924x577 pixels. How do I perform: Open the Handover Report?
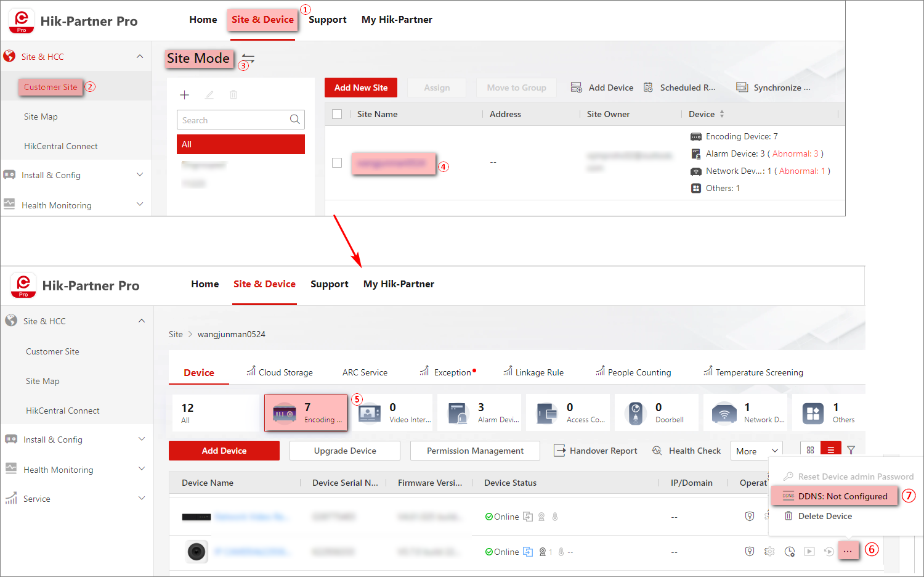[596, 451]
